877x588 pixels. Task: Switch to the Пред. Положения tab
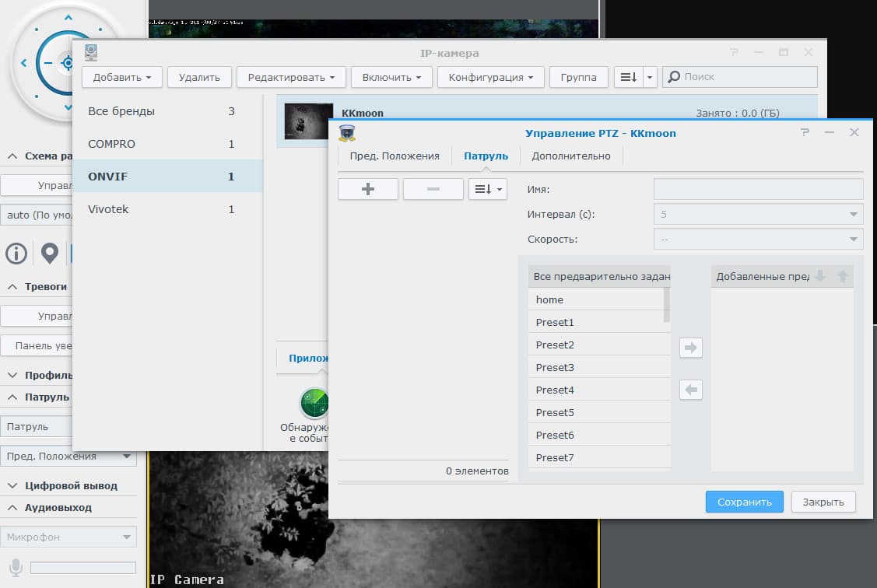[x=395, y=156]
